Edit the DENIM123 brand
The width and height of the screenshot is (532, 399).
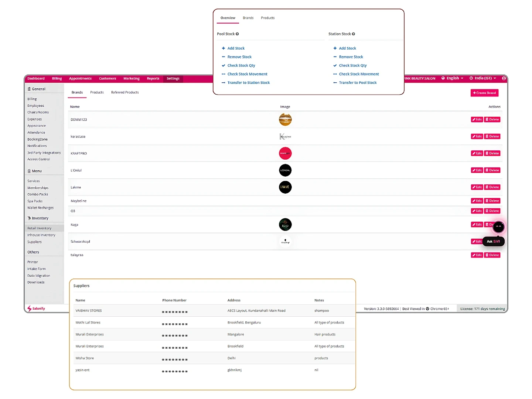477,120
